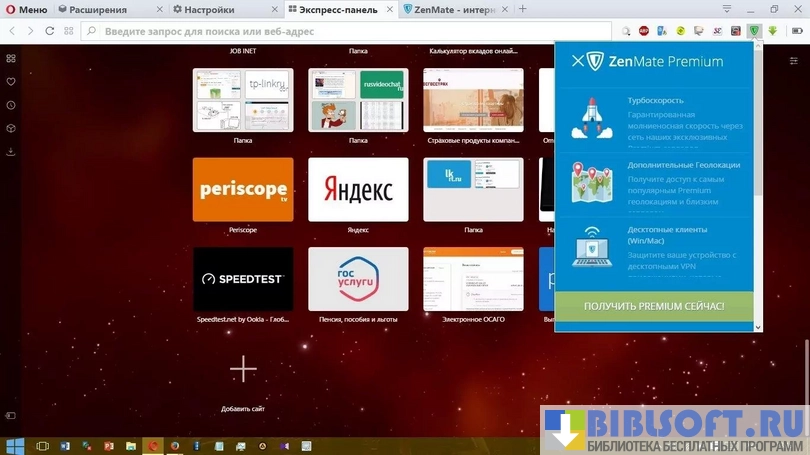Open the Opera Меню button

coord(26,9)
